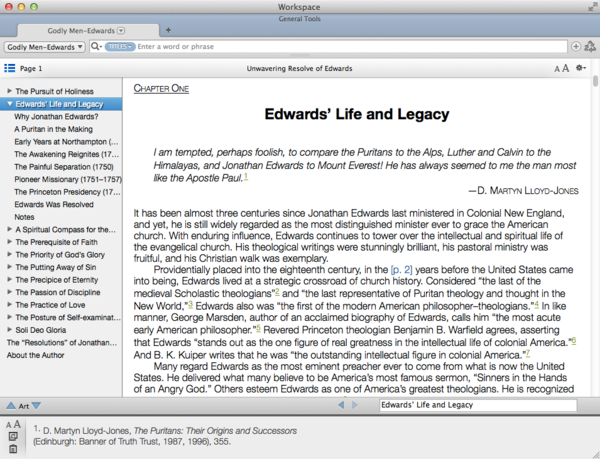Add a new workspace tab with plus
Image resolution: width=600 pixels, height=459 pixels.
pos(168,30)
